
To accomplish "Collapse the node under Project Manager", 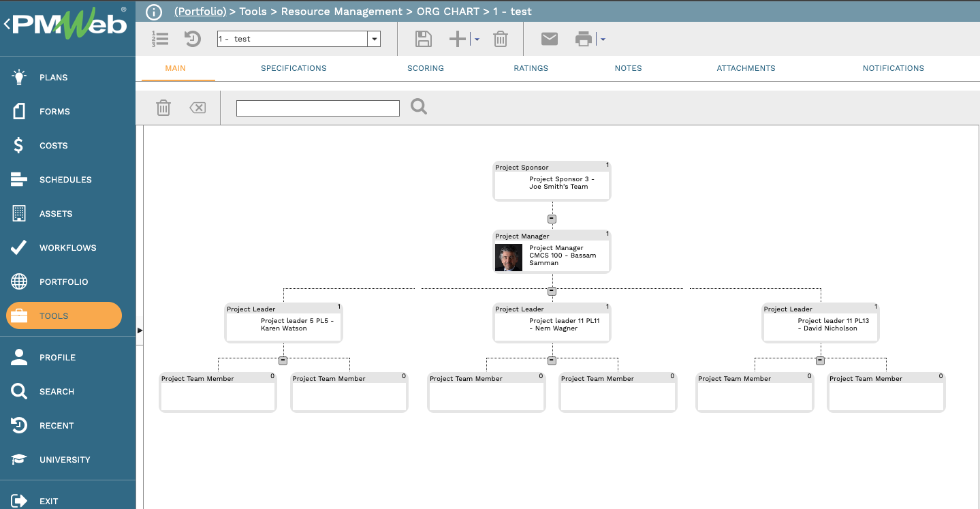I will 552,291.
